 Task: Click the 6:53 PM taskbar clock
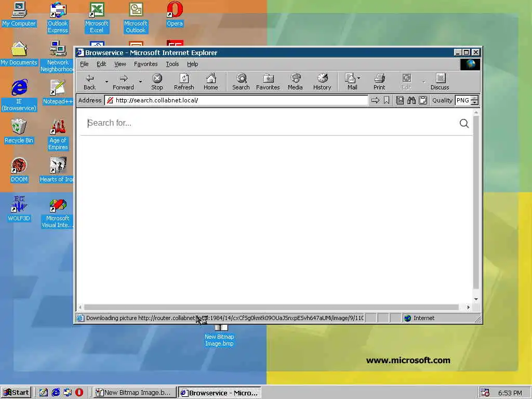click(x=510, y=393)
